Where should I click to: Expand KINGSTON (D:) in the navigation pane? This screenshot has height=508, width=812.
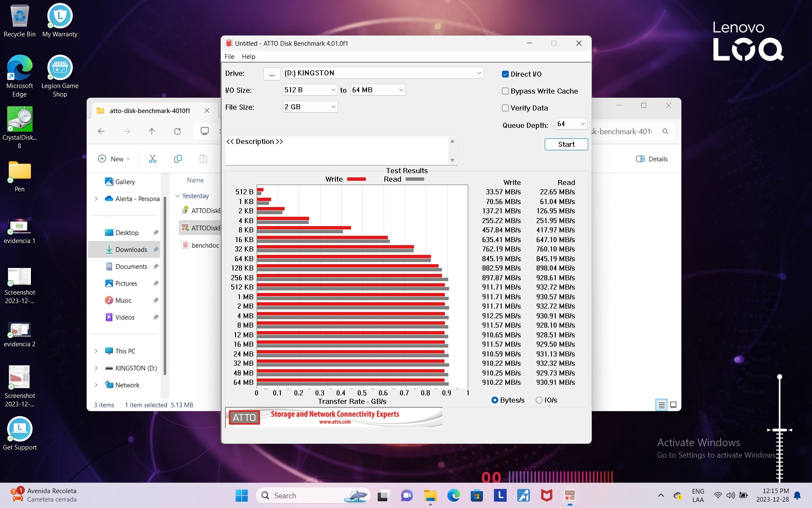click(x=96, y=368)
